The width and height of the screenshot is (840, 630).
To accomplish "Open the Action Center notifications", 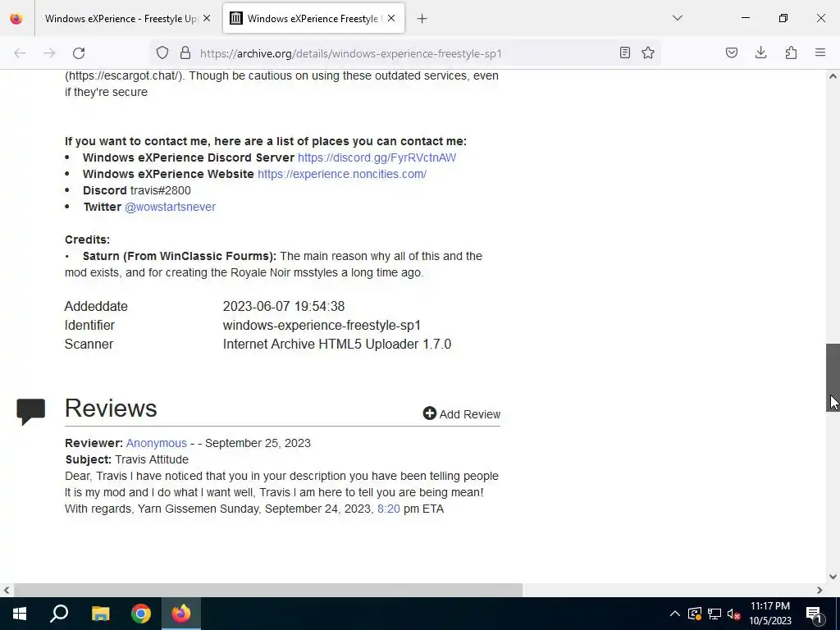I will 815,614.
